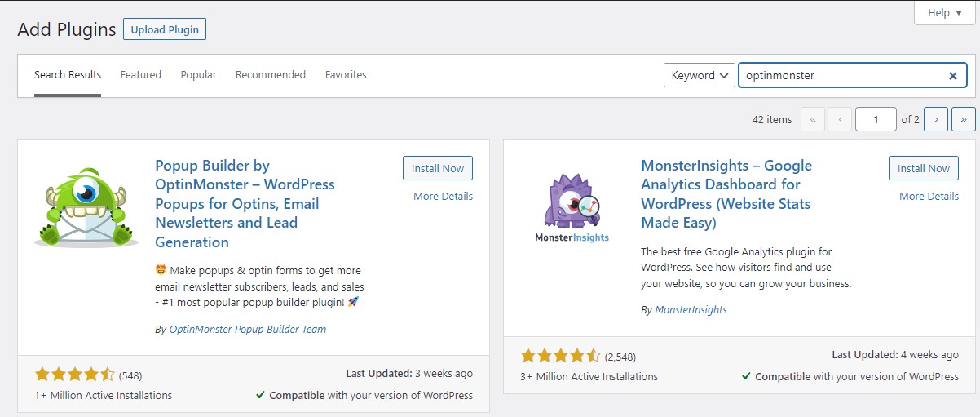Image resolution: width=980 pixels, height=417 pixels.
Task: Click the '42 items' count text
Action: (x=771, y=119)
